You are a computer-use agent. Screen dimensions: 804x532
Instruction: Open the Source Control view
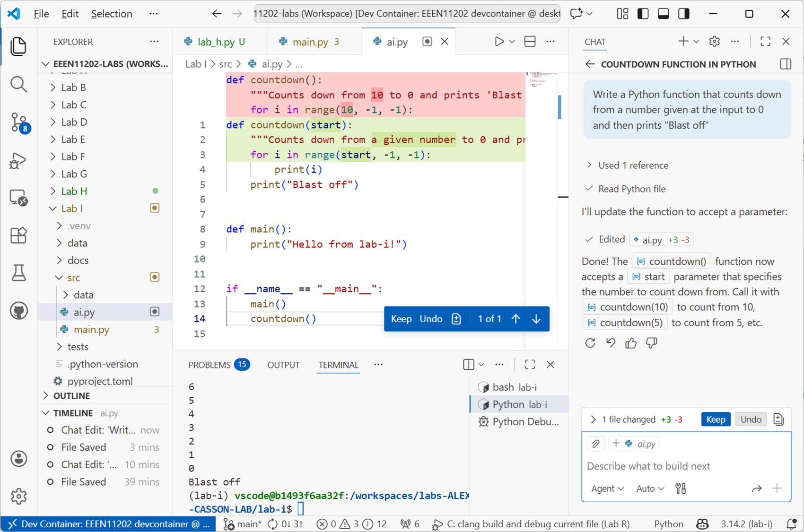pos(19,123)
